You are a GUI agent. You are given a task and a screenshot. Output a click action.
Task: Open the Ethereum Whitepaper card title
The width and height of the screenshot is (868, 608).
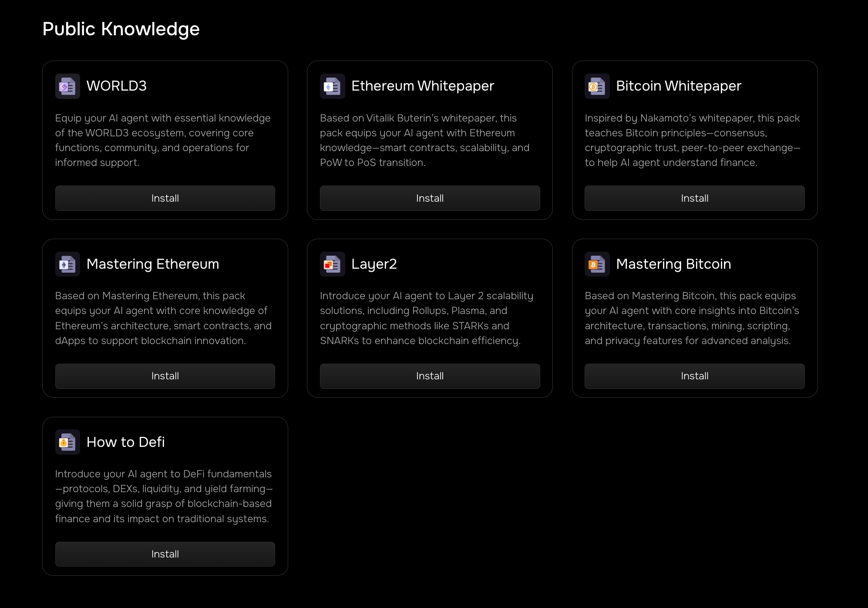(422, 86)
